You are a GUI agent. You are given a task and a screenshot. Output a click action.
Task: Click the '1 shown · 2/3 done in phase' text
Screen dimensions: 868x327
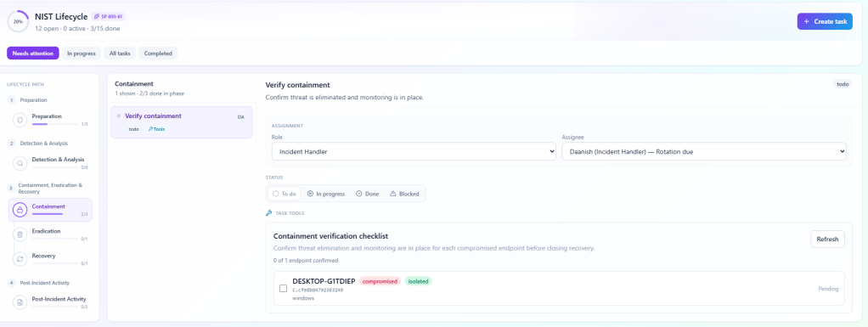[x=149, y=93]
